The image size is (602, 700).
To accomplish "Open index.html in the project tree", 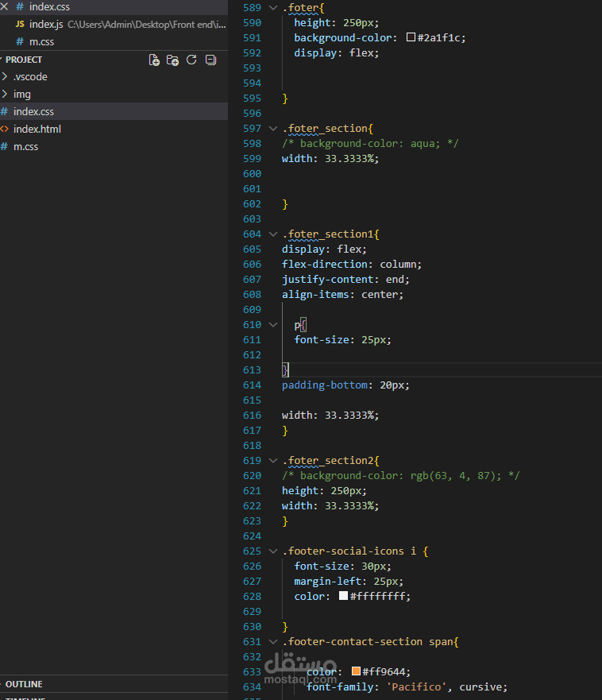I will click(114, 129).
